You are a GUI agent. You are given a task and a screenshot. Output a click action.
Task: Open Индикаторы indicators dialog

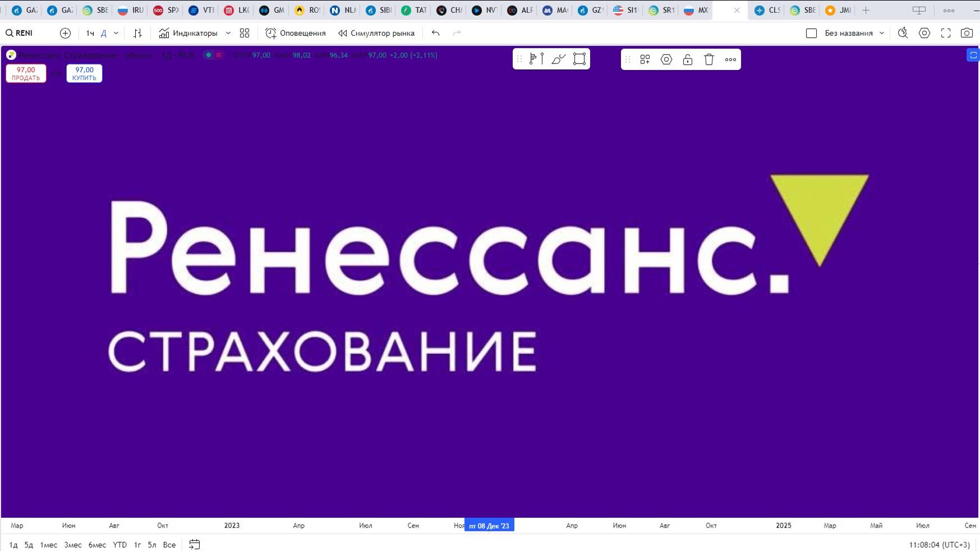tap(188, 33)
